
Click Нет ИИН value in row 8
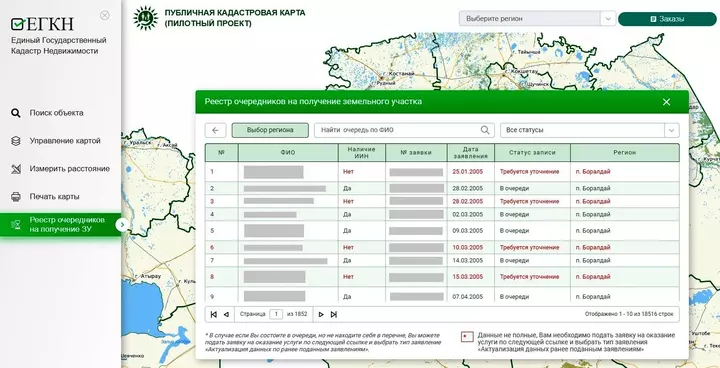tap(349, 277)
